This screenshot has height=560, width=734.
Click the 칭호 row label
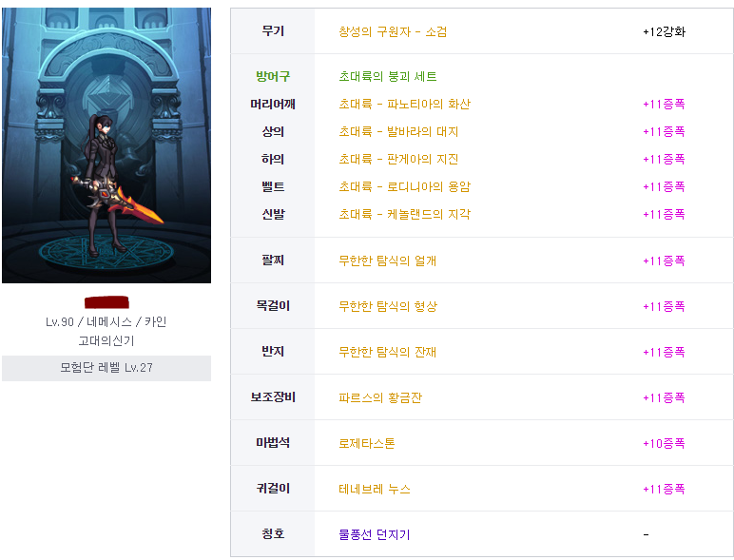coord(273,534)
